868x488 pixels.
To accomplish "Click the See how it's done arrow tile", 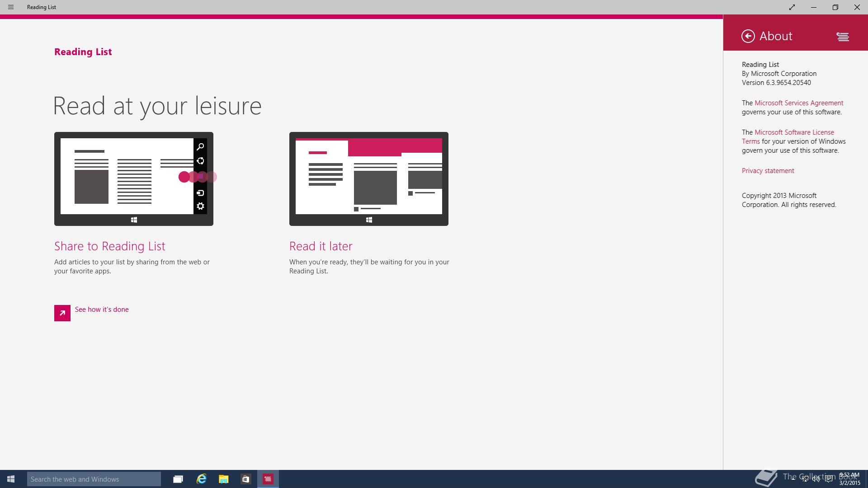I will 62,313.
